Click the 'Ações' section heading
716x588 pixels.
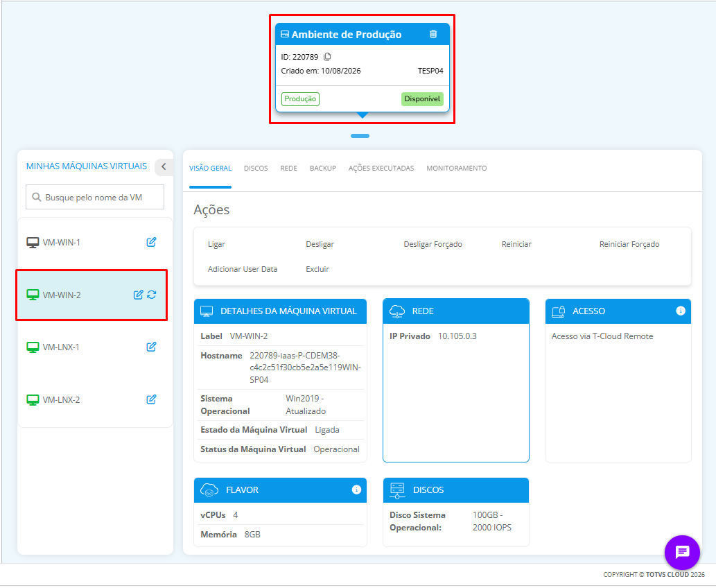tap(211, 209)
